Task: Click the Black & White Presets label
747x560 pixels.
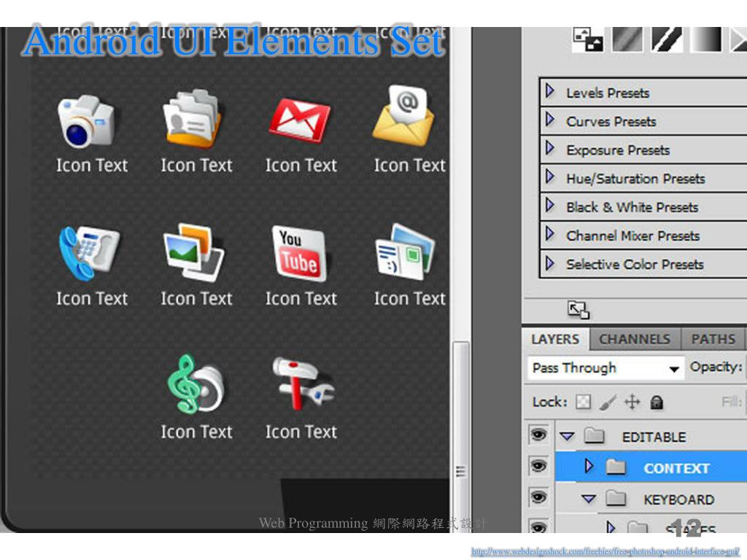Action: tap(632, 207)
